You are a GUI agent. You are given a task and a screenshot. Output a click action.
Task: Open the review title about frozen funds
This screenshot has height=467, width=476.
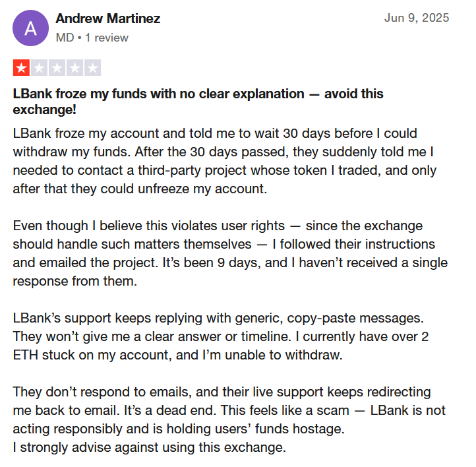tap(198, 102)
